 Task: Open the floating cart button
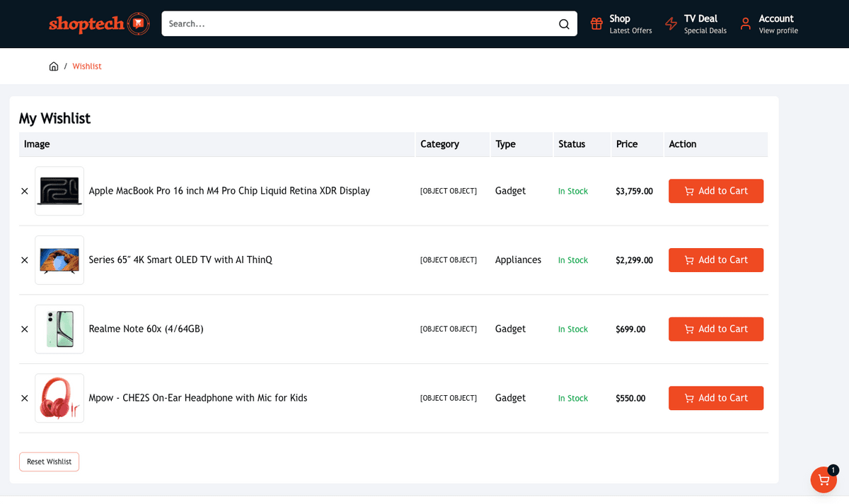tap(824, 479)
